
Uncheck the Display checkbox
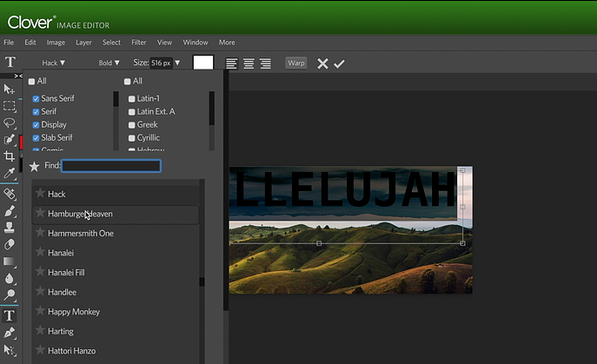point(36,125)
